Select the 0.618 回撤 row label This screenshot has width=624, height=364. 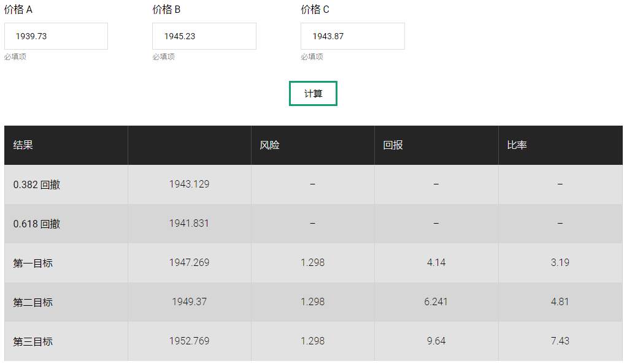coord(37,224)
